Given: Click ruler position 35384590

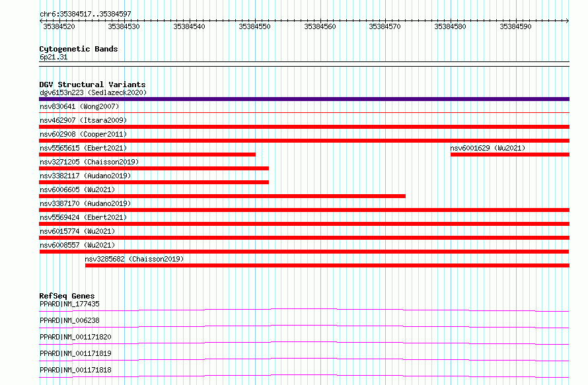Looking at the screenshot, I should [515, 26].
